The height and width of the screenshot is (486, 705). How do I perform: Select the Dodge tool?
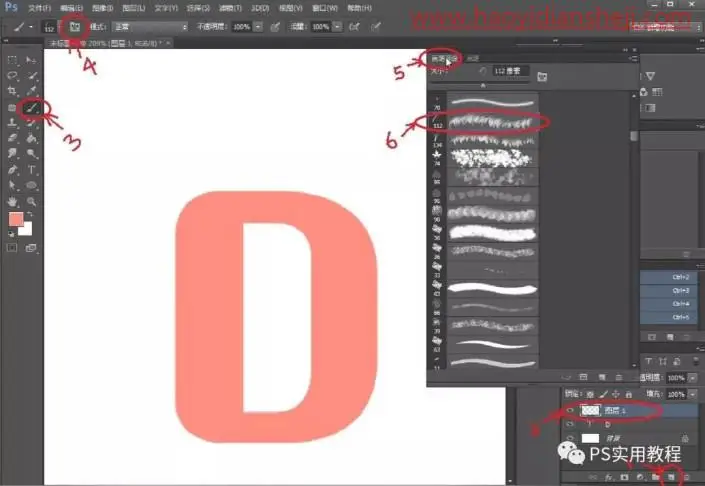[31, 154]
